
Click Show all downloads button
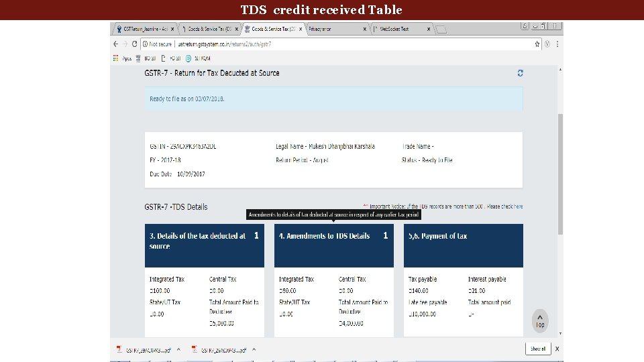(x=538, y=349)
